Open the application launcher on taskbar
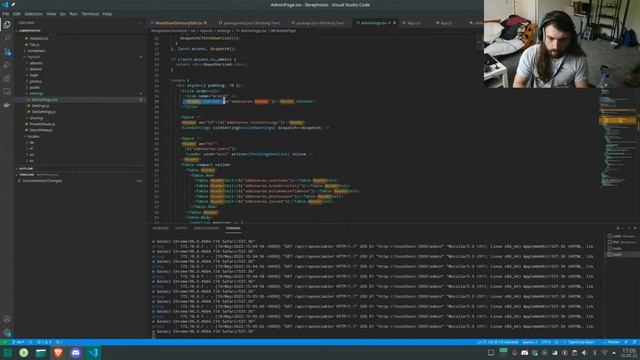 coord(7,353)
